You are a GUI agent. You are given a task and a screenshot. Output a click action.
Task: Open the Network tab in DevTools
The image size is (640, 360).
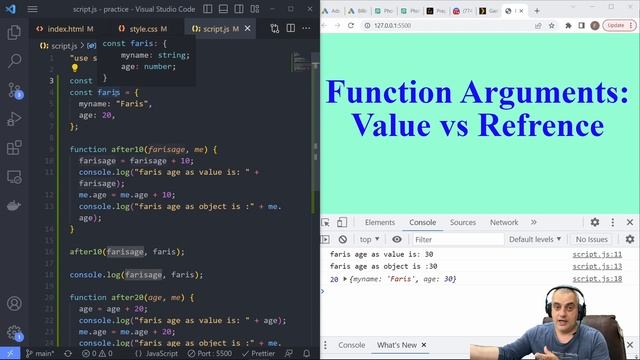504,222
